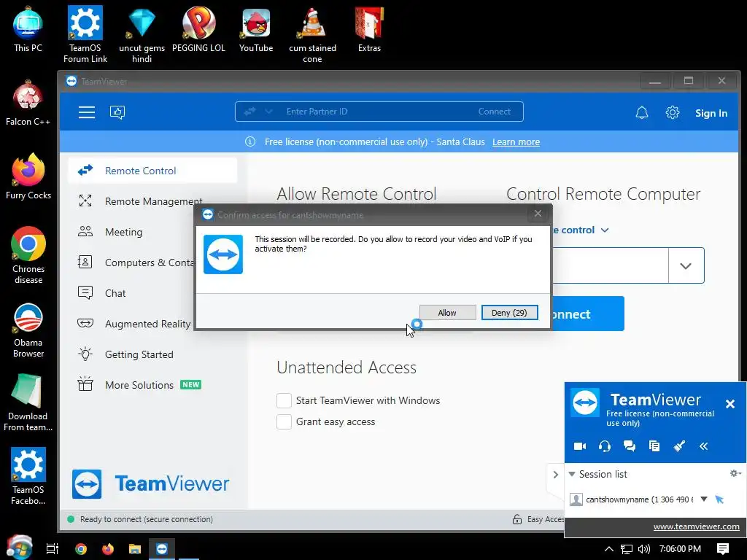Click the whiteboard pencil icon in session panel
The width and height of the screenshot is (747, 560).
[679, 446]
